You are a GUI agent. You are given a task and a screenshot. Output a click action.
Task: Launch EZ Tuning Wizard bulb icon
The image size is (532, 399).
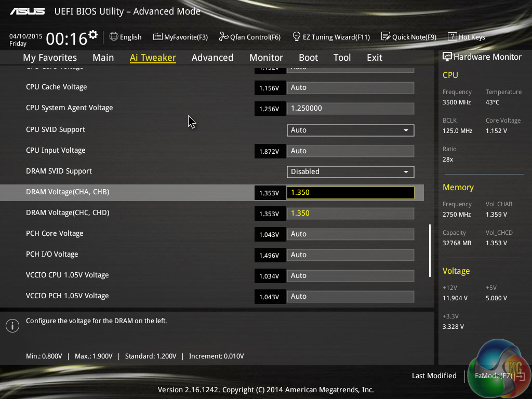click(297, 36)
